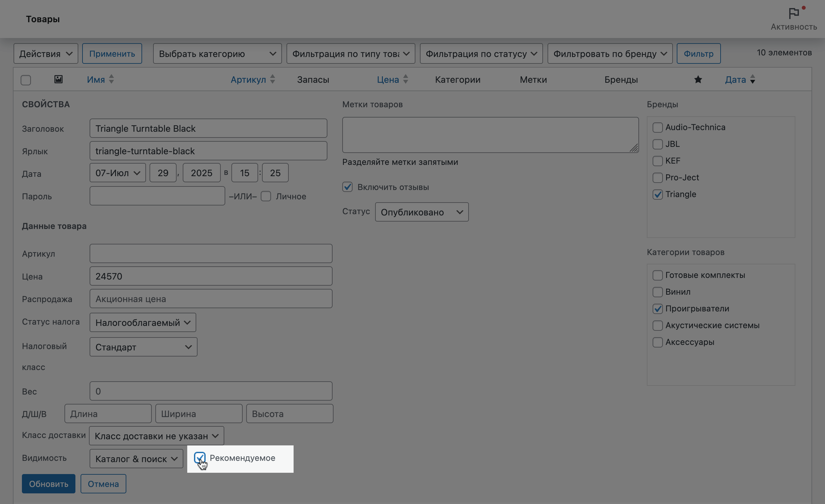Click the minute field 25
The width and height of the screenshot is (825, 504).
click(x=275, y=173)
